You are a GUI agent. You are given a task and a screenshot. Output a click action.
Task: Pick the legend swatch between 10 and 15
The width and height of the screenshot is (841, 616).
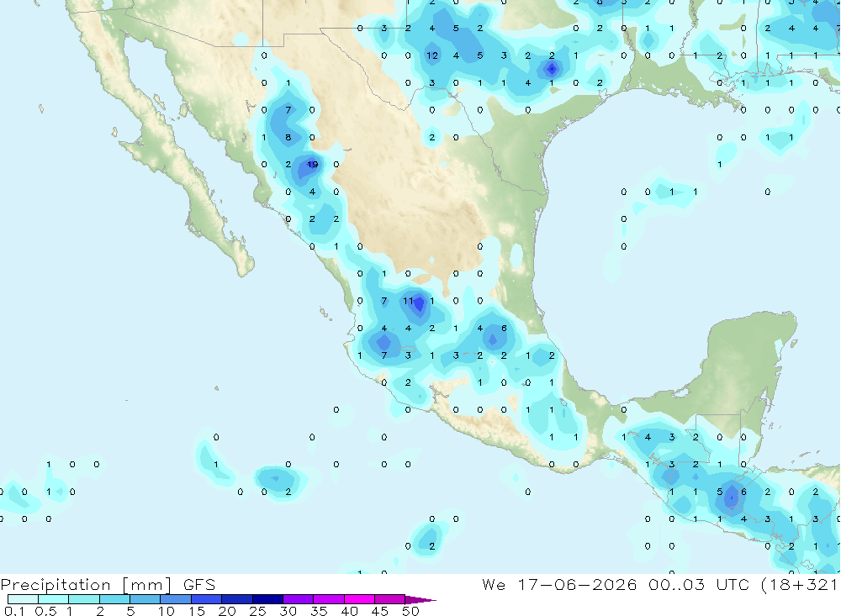(x=176, y=599)
